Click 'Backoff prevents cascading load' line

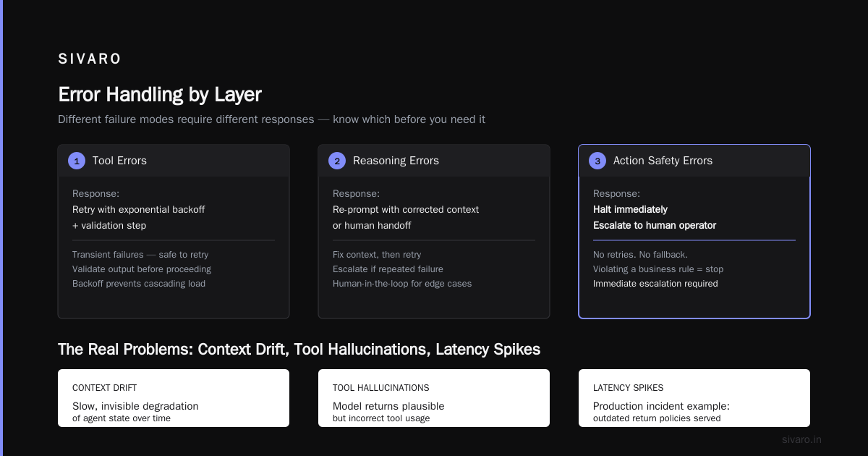139,284
